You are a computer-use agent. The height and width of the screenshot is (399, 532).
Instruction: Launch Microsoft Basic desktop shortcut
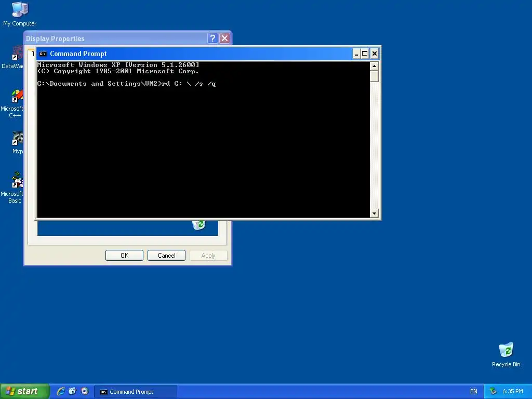coord(12,188)
